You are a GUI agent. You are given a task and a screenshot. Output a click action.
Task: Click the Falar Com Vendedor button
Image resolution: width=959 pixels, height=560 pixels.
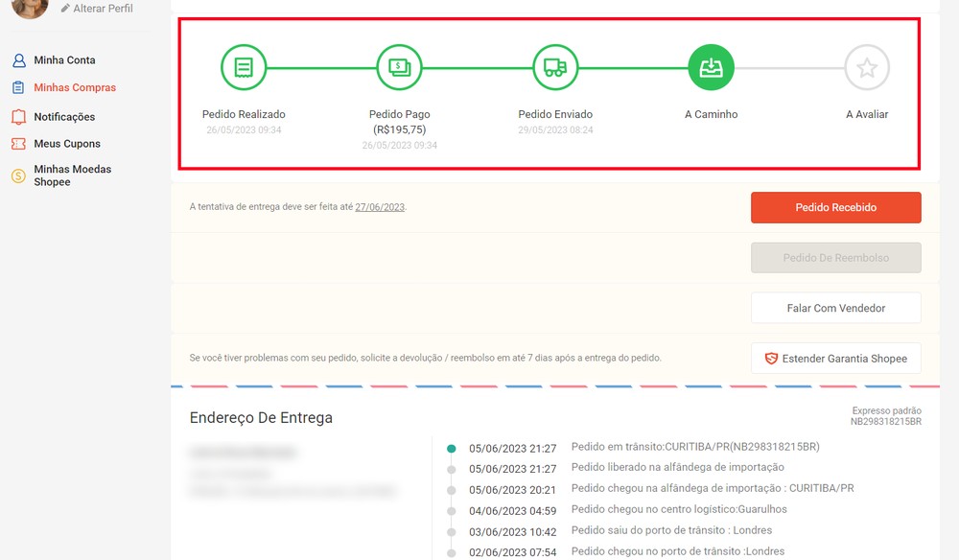(x=836, y=308)
